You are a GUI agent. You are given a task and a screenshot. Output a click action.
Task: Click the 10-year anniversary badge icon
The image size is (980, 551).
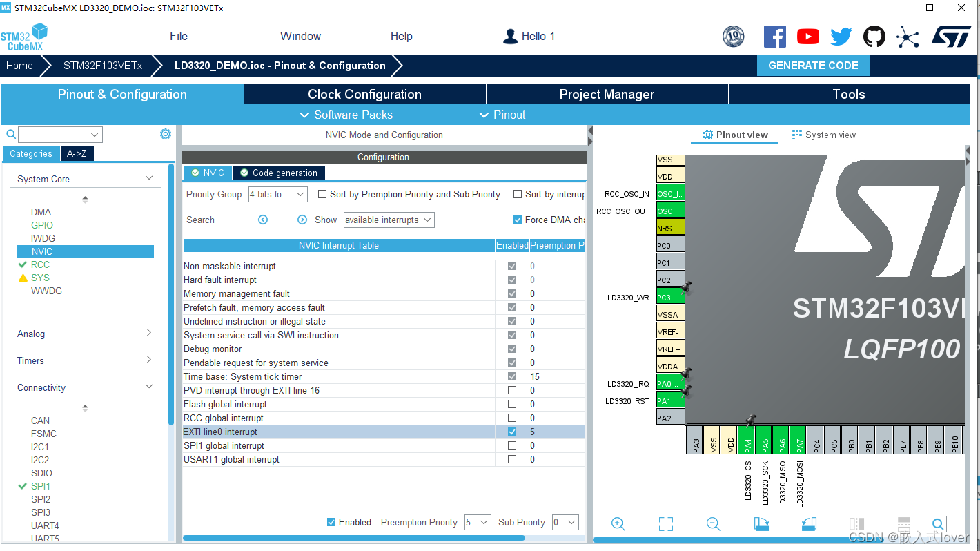click(733, 37)
